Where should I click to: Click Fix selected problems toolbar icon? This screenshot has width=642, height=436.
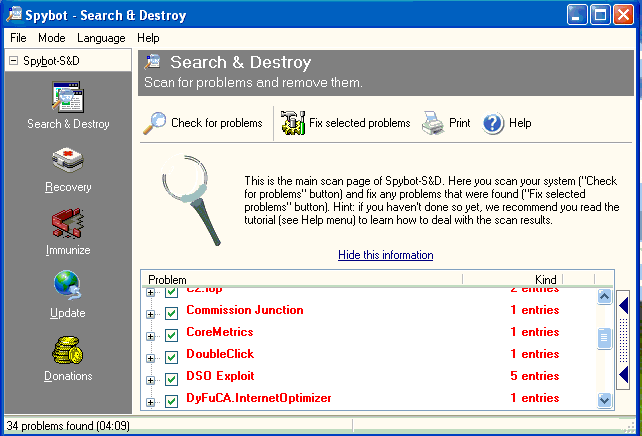293,123
